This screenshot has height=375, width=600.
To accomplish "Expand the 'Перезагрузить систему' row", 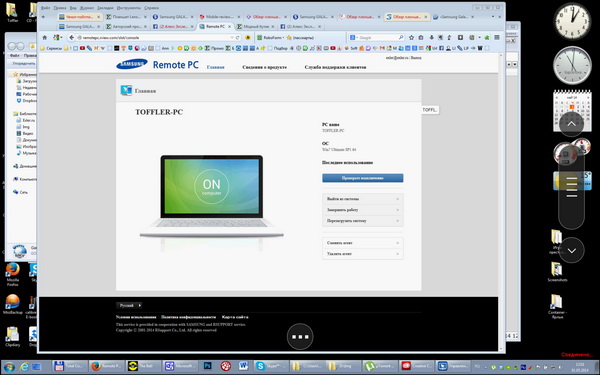I will [363, 221].
